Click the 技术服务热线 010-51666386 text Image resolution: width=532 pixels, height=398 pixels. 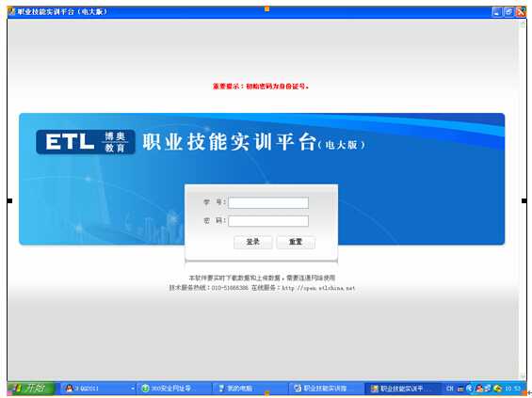coord(209,288)
